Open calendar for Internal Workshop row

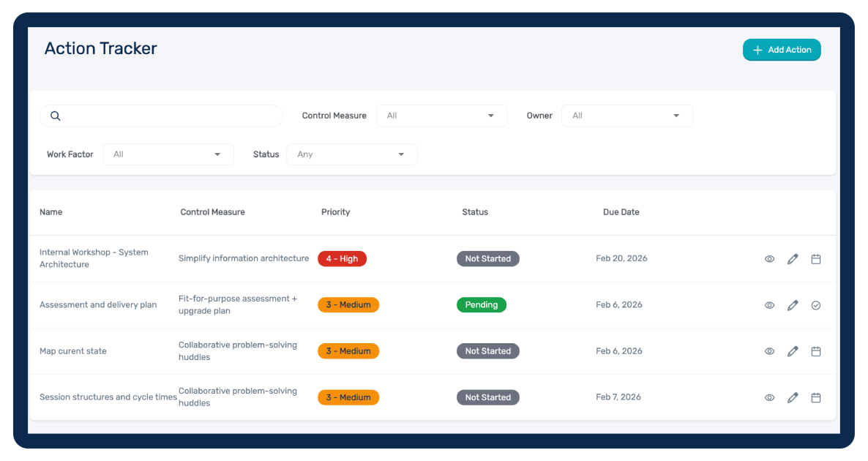coord(816,259)
